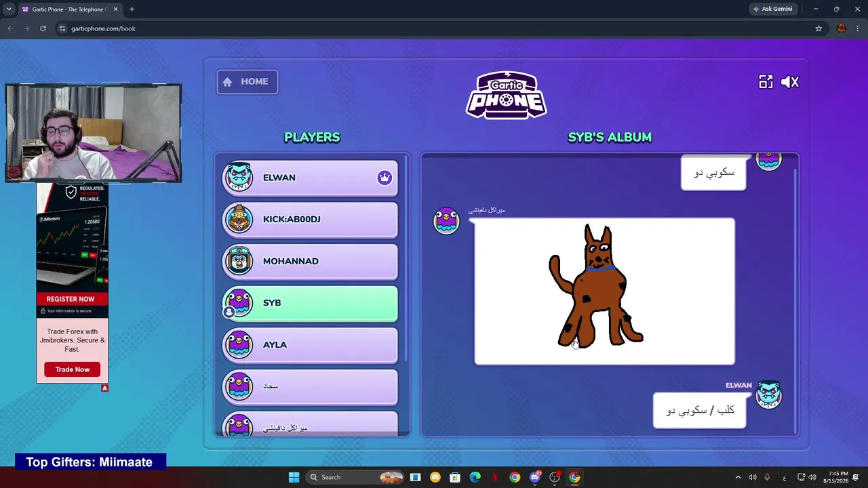Image resolution: width=868 pixels, height=488 pixels.
Task: Select the Gartic Phone browser tab
Action: pyautogui.click(x=70, y=9)
